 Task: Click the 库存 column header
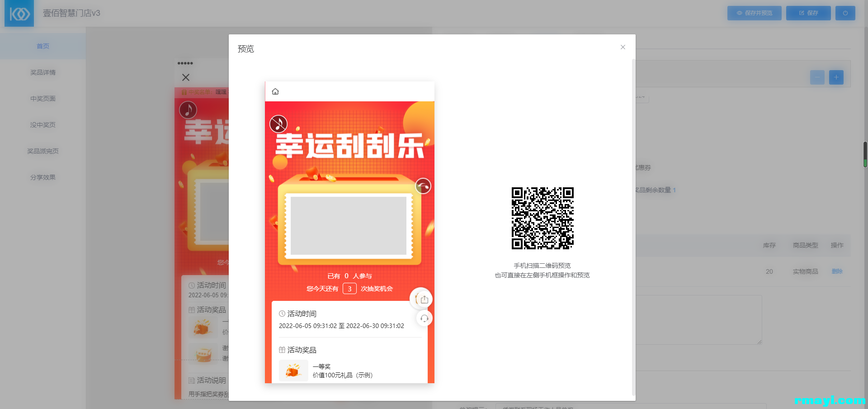(x=769, y=245)
